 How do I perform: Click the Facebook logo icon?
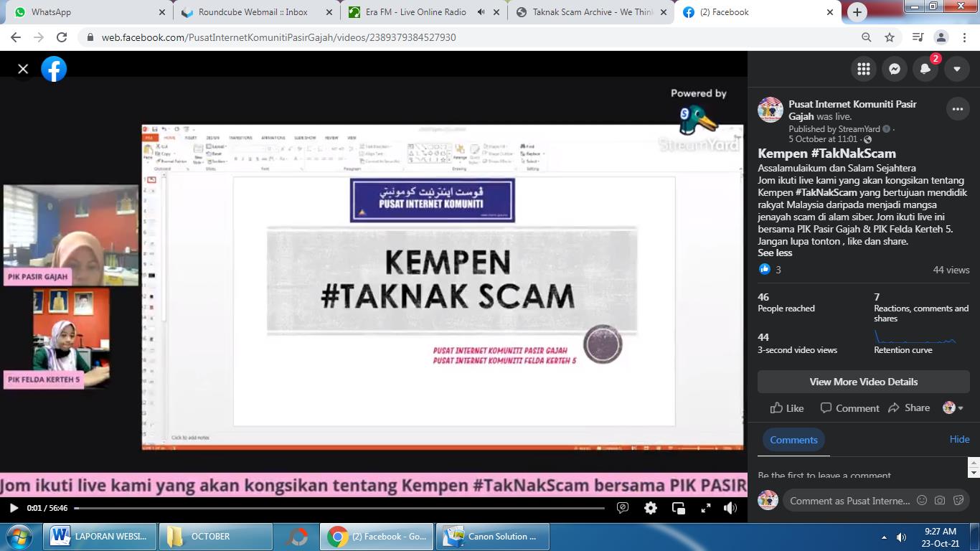pos(54,69)
